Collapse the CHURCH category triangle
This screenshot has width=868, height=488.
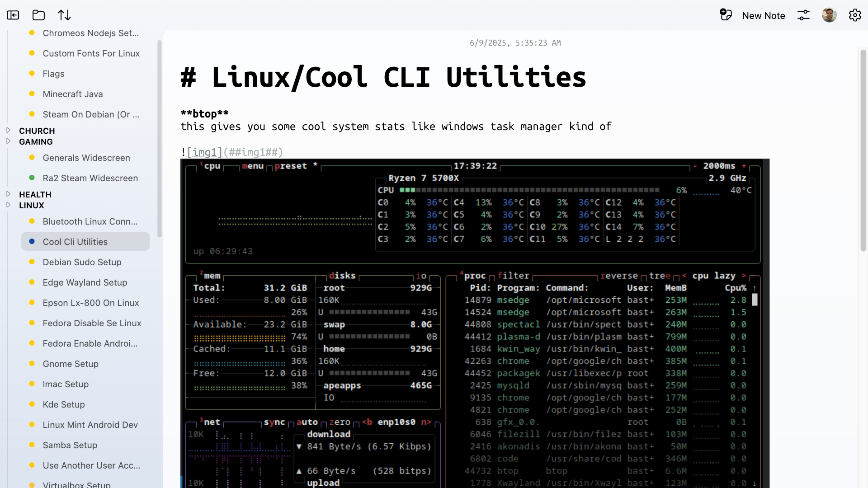coord(8,130)
